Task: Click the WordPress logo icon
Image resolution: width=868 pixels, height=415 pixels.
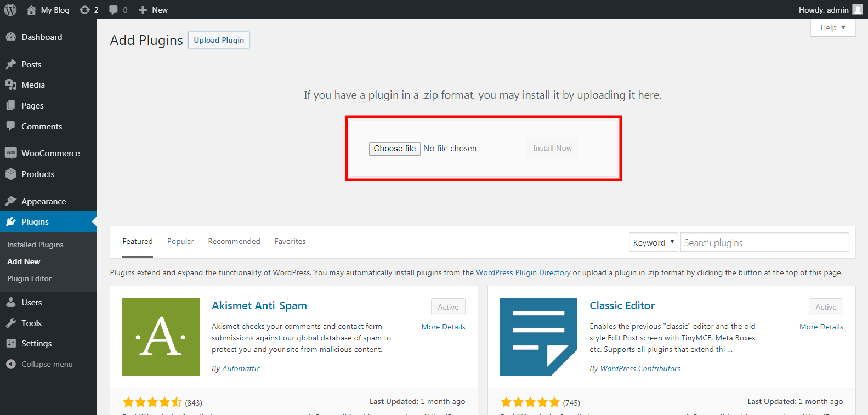Action: pos(10,10)
